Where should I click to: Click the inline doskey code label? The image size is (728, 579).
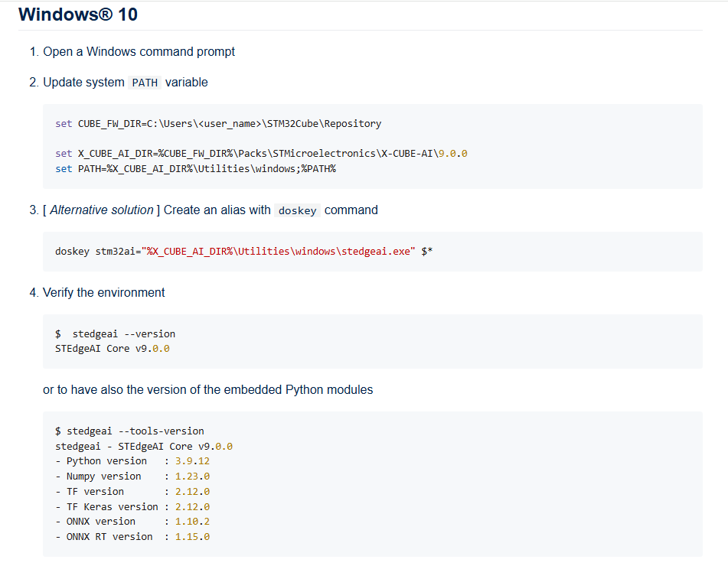298,210
